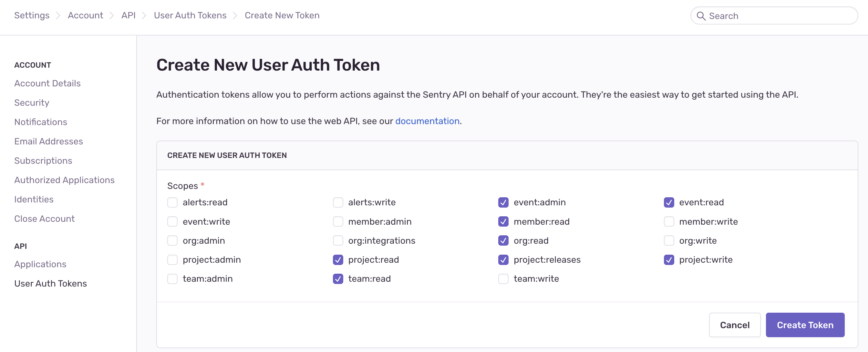Image resolution: width=868 pixels, height=352 pixels.
Task: Uncheck project:releases scope
Action: coord(503,260)
